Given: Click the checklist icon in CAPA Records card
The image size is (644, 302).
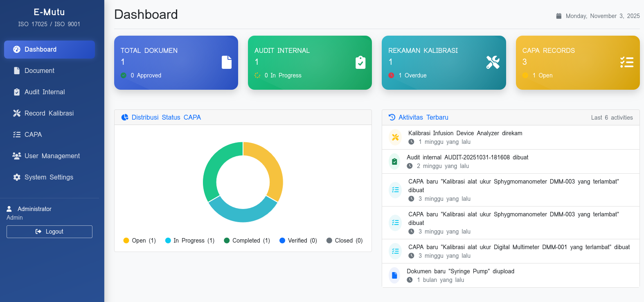Looking at the screenshot, I should pyautogui.click(x=626, y=62).
